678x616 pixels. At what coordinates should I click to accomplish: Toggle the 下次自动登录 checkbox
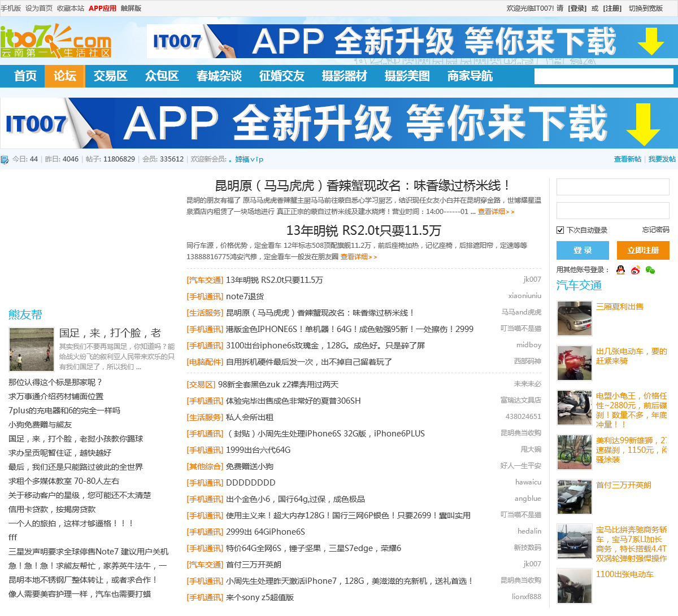point(560,230)
